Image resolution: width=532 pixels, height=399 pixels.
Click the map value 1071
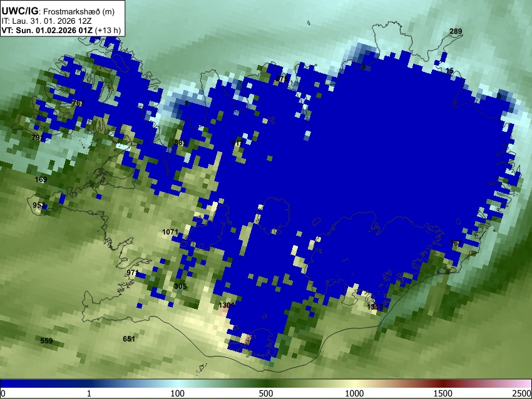click(170, 232)
